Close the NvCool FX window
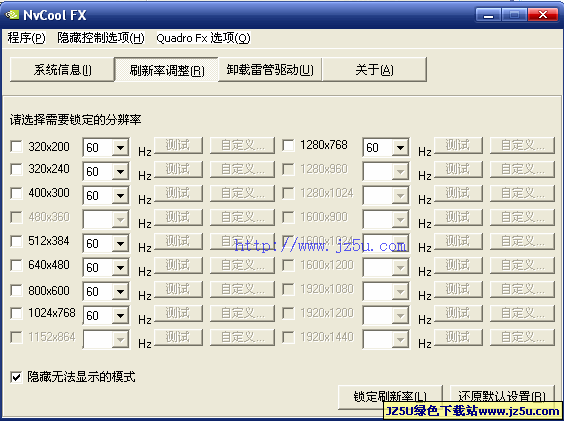Screen dimensions: 564x421 [543, 15]
